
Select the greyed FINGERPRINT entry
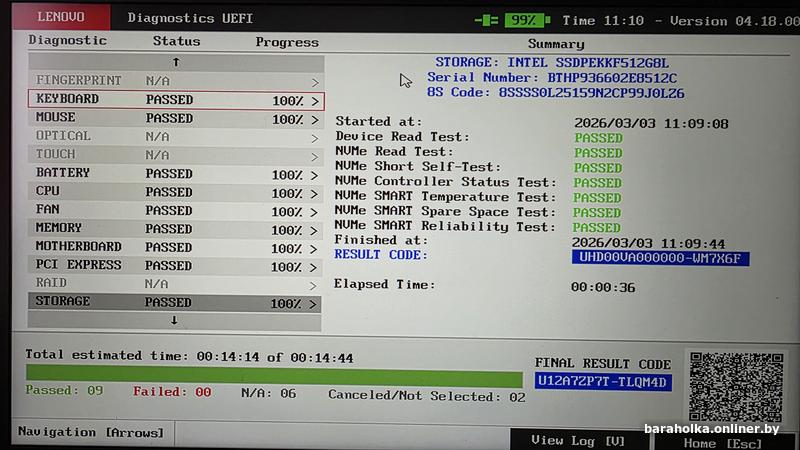coord(176,81)
